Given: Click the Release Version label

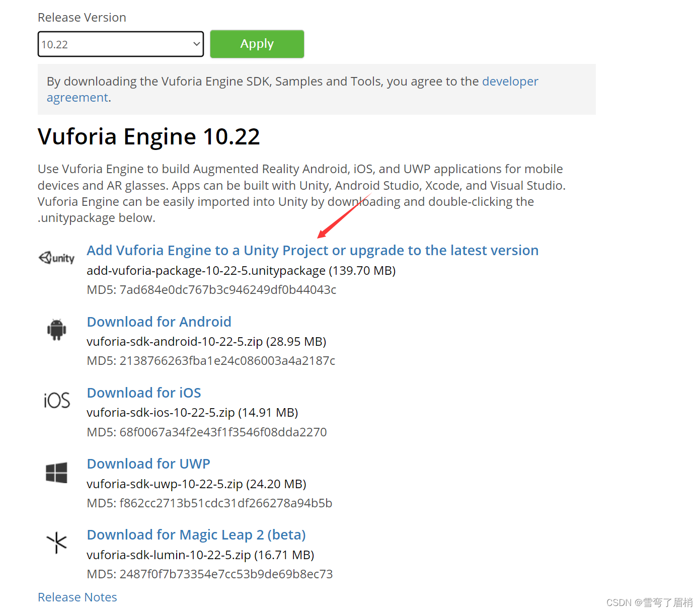Looking at the screenshot, I should tap(82, 18).
